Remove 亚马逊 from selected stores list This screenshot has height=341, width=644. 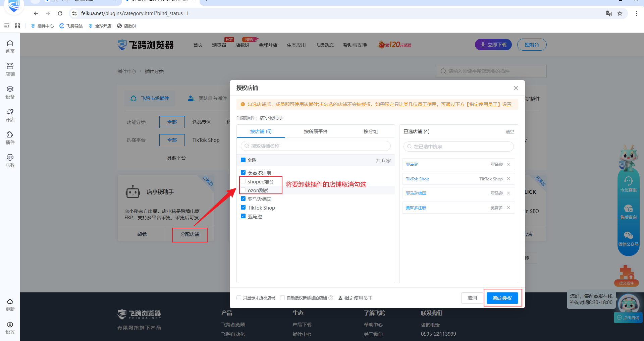tap(508, 164)
